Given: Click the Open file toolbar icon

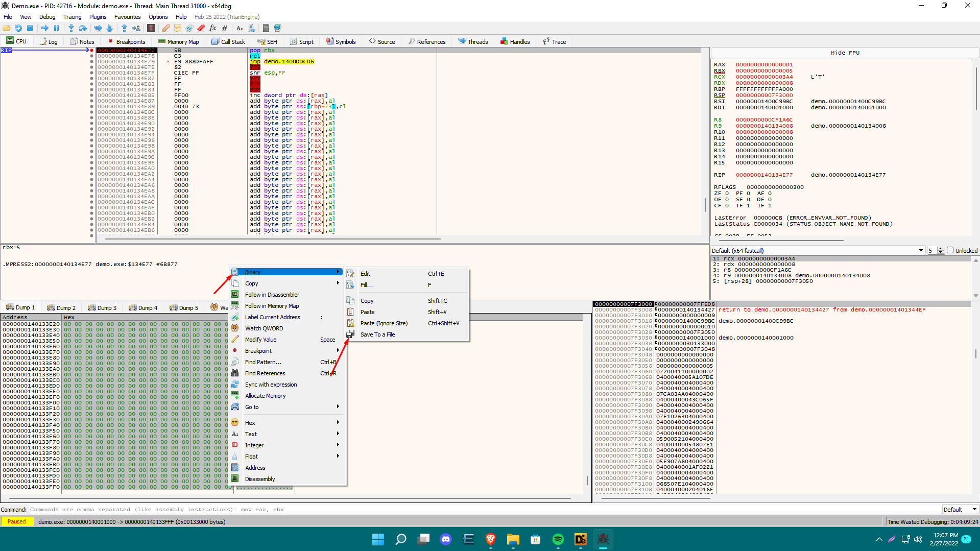Looking at the screenshot, I should [x=7, y=28].
